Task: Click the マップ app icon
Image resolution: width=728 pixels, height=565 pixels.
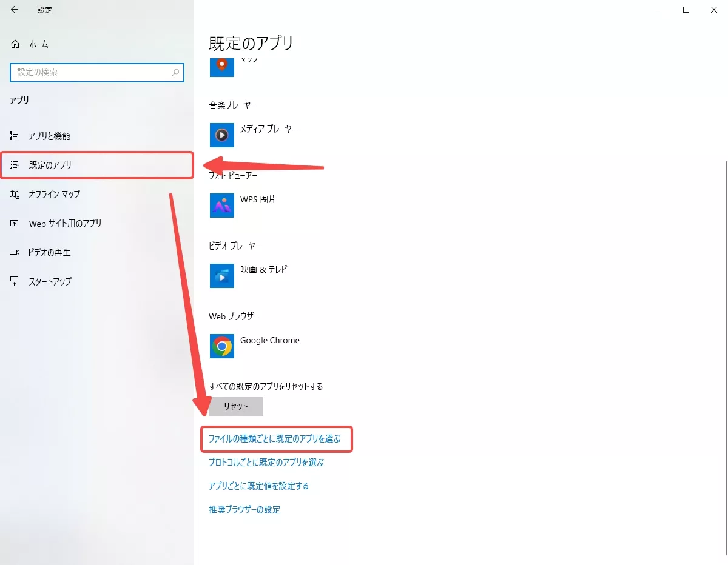Action: point(221,67)
